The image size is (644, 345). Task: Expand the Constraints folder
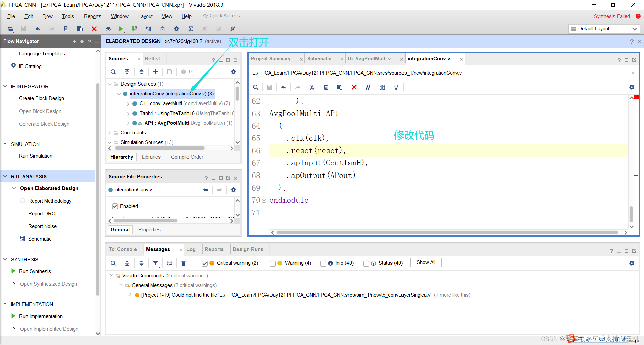(110, 133)
